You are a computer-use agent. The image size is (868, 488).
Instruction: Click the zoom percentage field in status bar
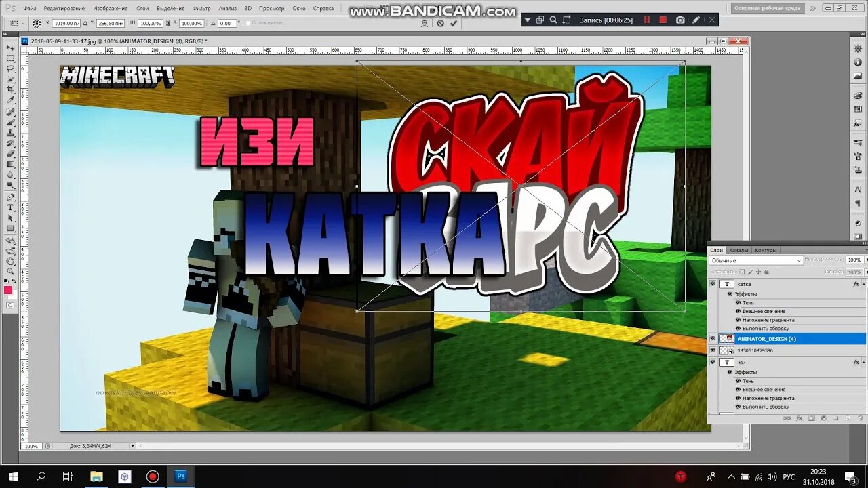click(31, 446)
